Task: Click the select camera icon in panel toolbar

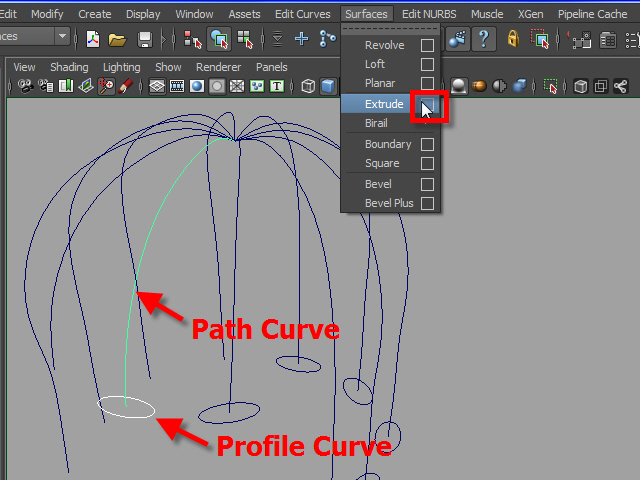Action: tap(26, 86)
